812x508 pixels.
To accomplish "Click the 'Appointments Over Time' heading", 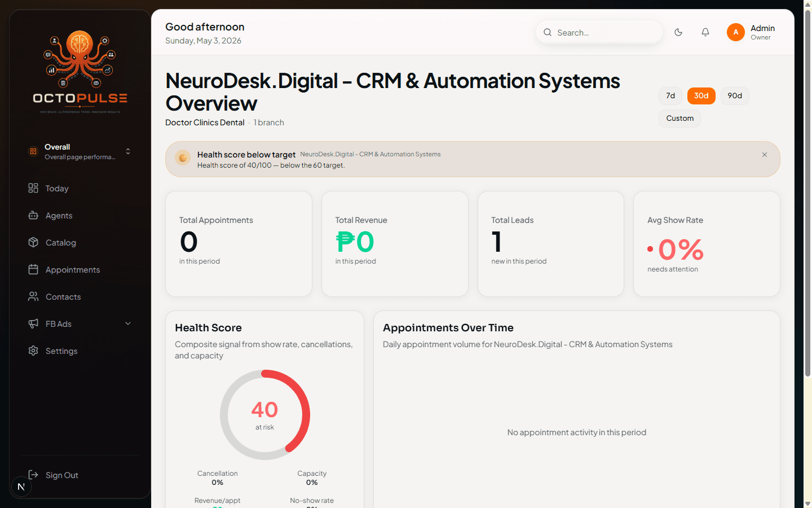I will click(x=448, y=328).
